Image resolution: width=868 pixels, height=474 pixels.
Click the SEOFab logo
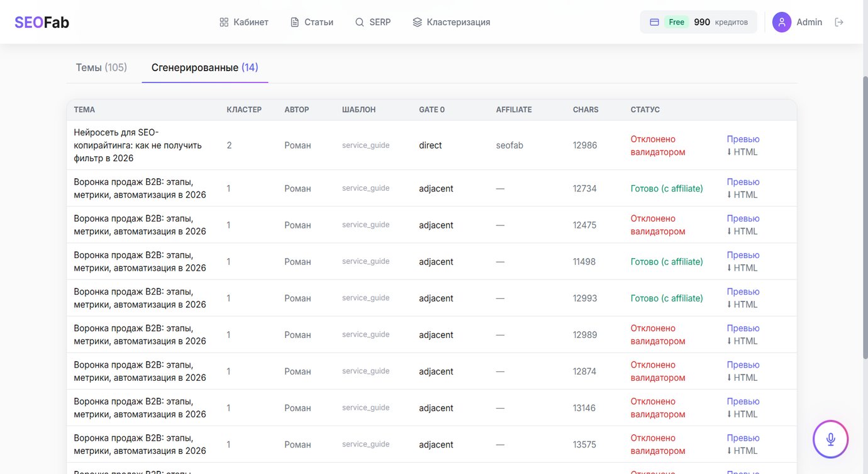click(x=42, y=22)
